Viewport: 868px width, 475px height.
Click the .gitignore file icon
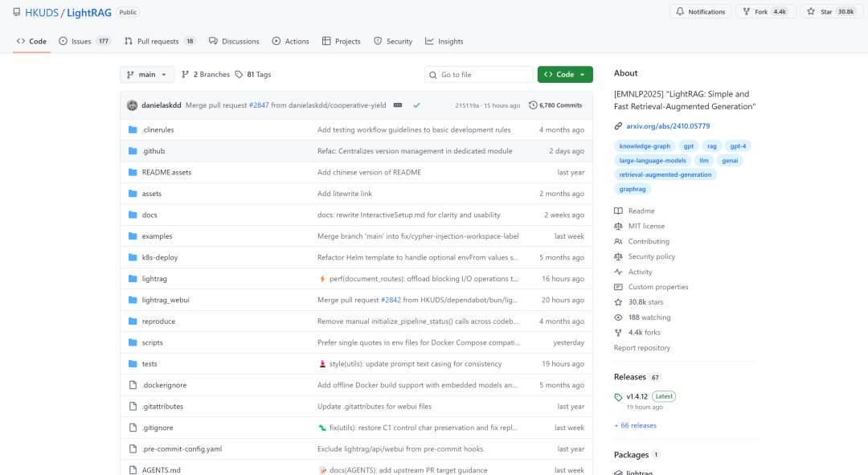click(x=133, y=428)
